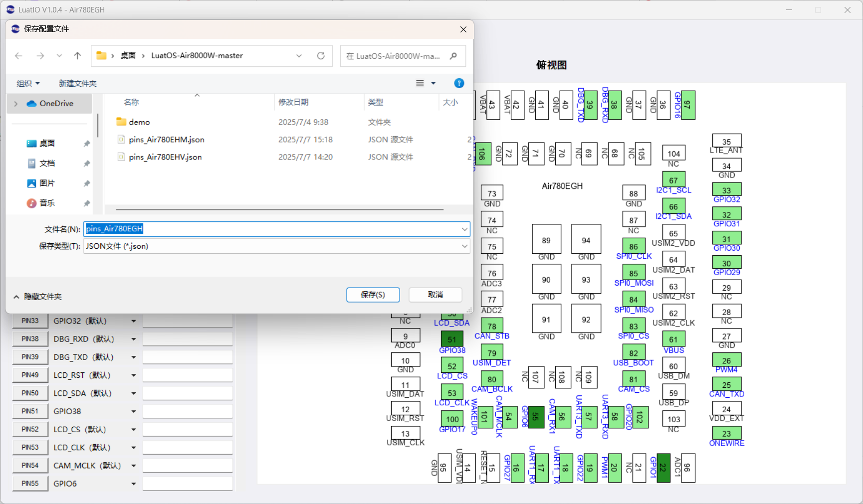The height and width of the screenshot is (504, 863).
Task: Refresh the folder view
Action: coord(321,56)
